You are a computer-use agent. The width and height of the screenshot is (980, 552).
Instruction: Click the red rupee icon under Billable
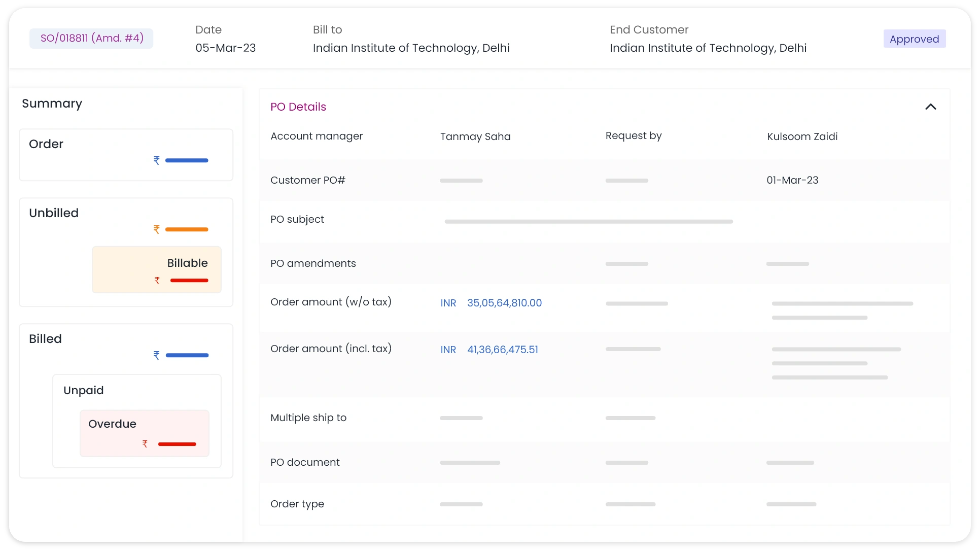pyautogui.click(x=157, y=280)
